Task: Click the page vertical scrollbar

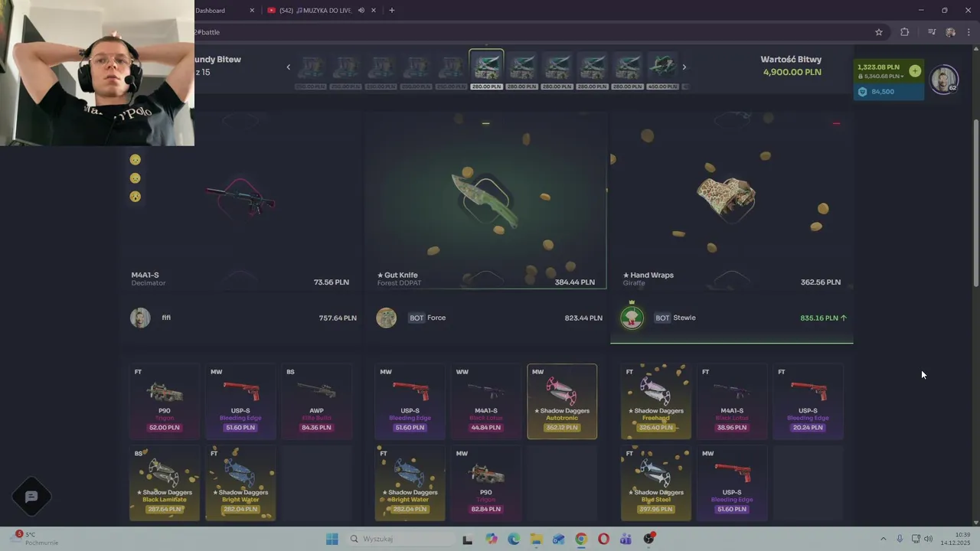Action: tap(975, 203)
